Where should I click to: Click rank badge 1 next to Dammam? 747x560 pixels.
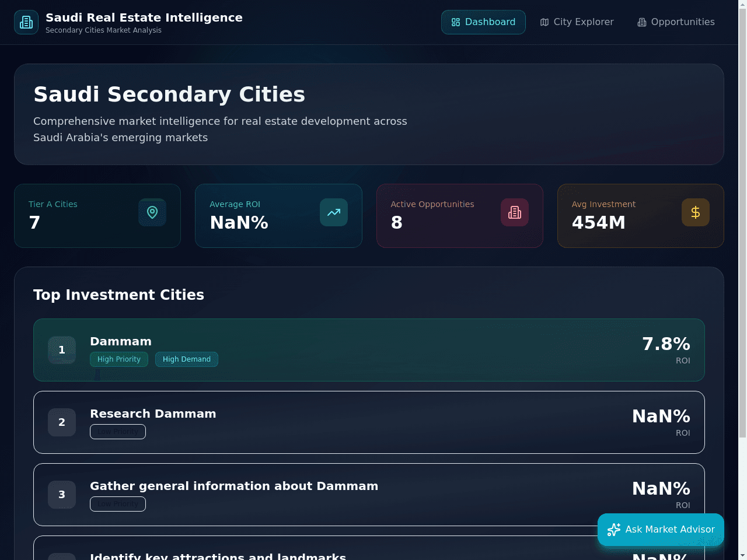(62, 350)
